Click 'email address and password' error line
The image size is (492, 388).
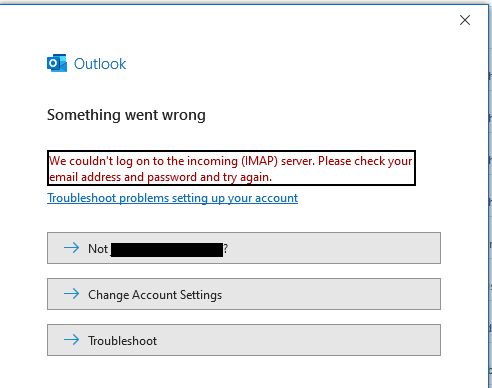point(161,177)
